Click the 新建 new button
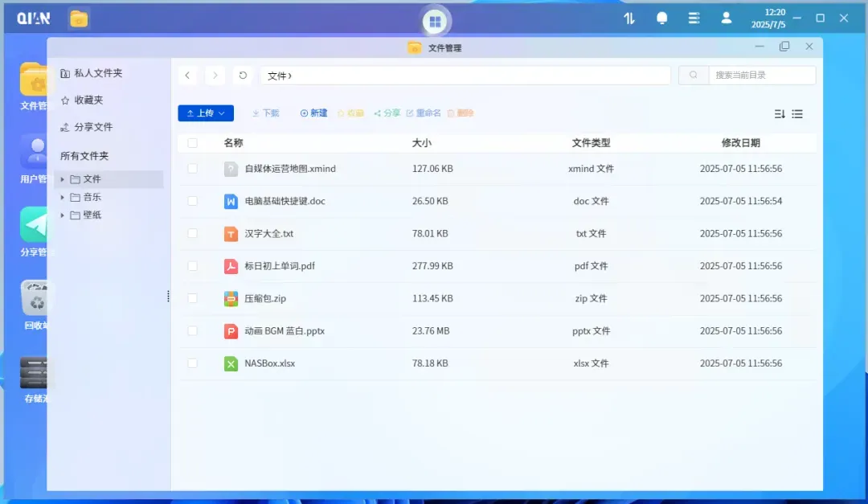Viewport: 868px width, 504px height. click(313, 113)
